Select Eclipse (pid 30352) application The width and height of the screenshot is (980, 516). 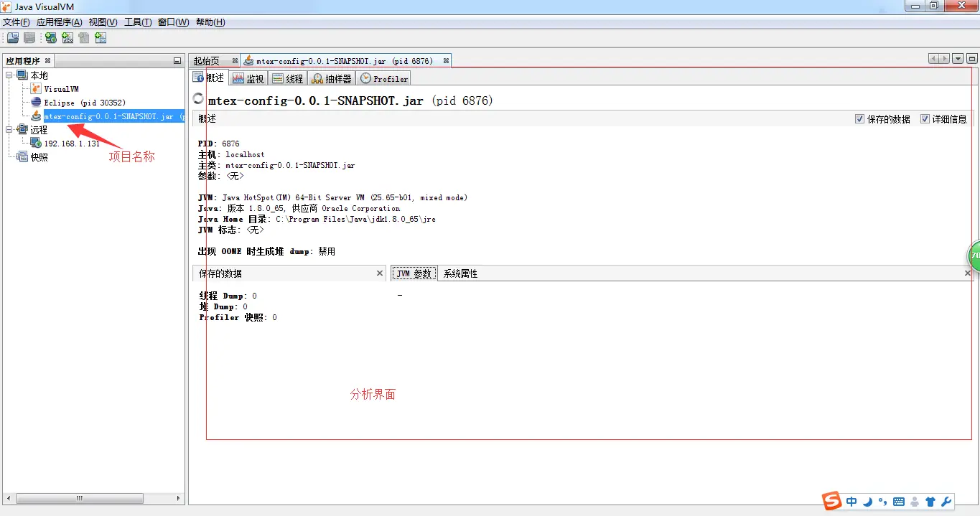coord(85,103)
